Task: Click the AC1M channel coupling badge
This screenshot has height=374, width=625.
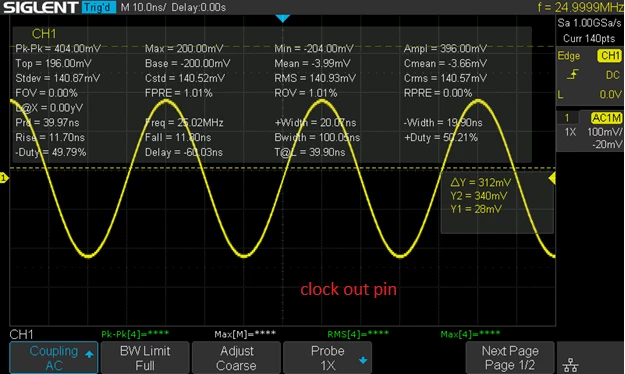Action: [x=606, y=118]
